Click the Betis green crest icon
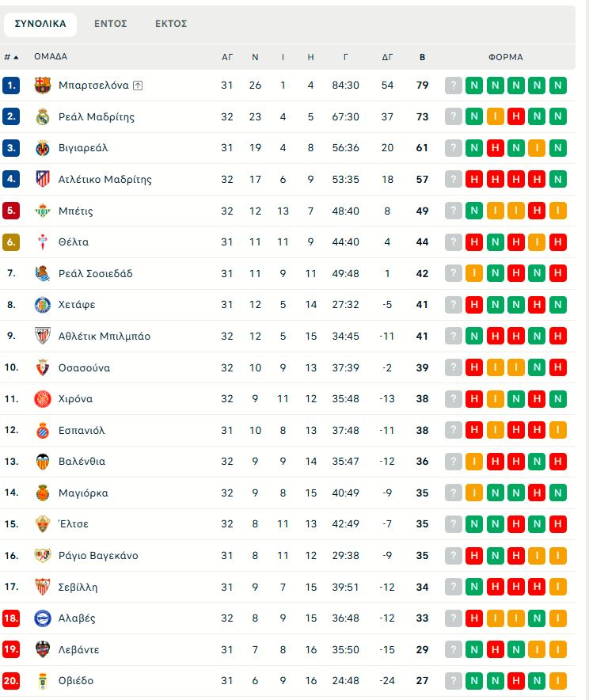 click(43, 211)
